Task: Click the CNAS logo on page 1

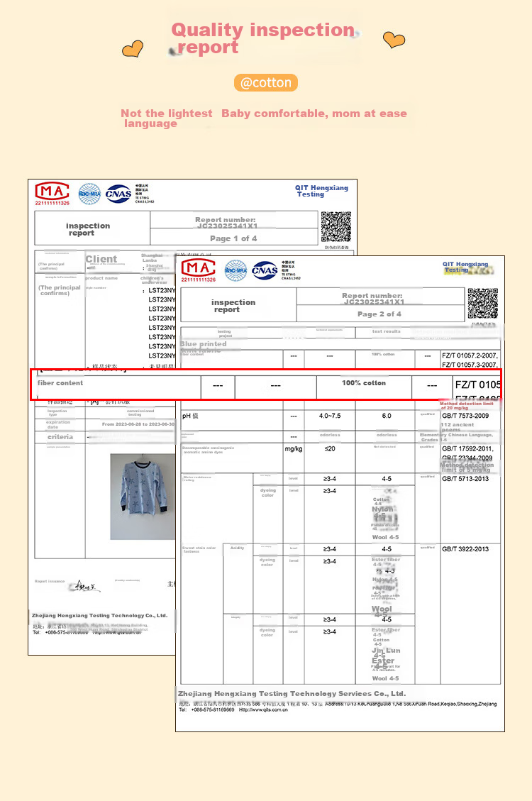Action: pyautogui.click(x=118, y=194)
